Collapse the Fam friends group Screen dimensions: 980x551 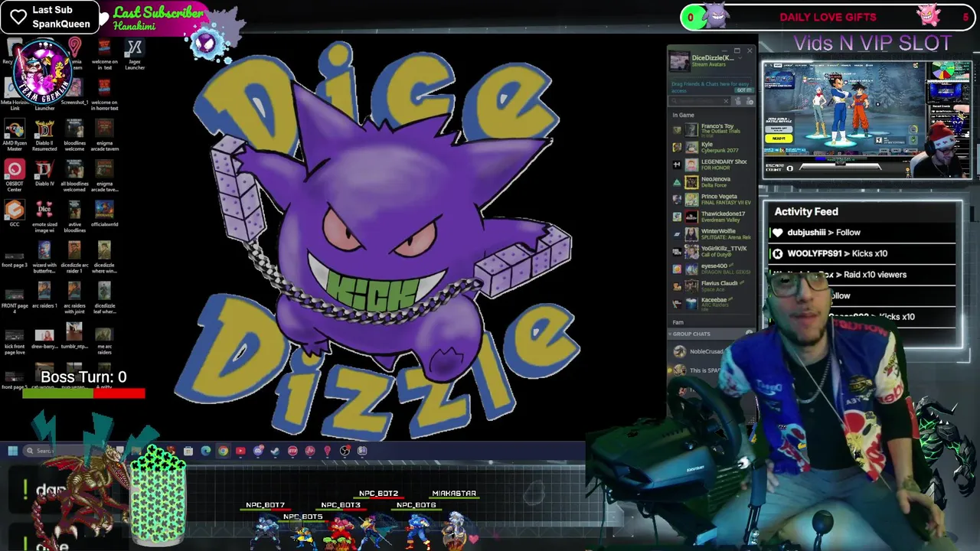tap(678, 322)
